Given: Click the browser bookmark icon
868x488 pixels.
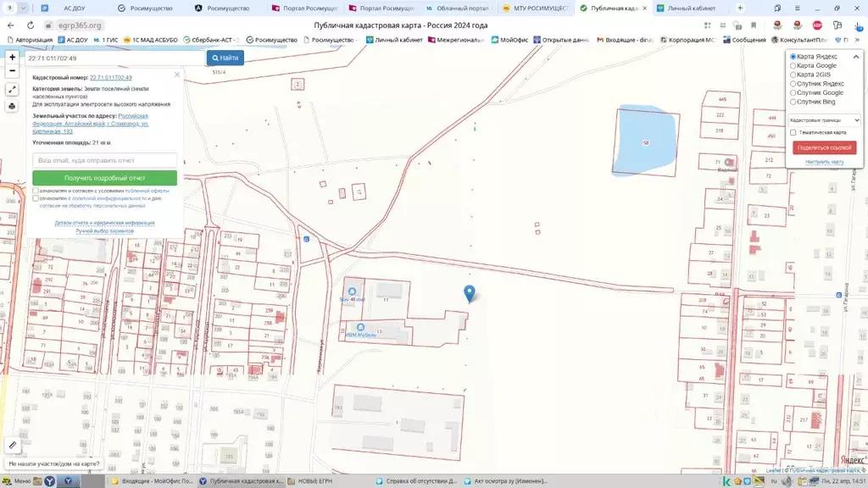Looking at the screenshot, I should (x=754, y=25).
